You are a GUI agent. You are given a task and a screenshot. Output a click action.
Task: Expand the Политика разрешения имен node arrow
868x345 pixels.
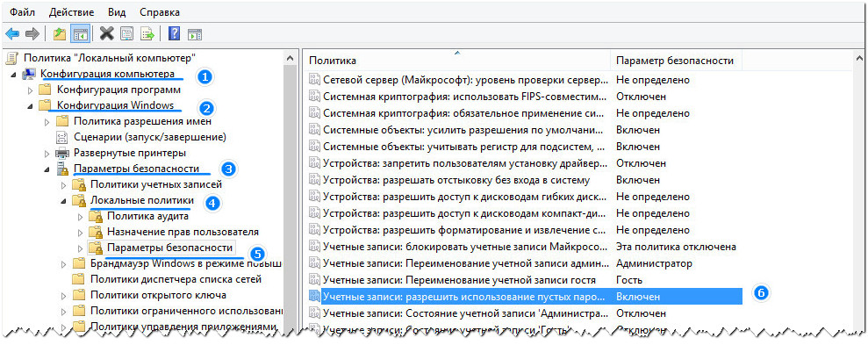(47, 121)
